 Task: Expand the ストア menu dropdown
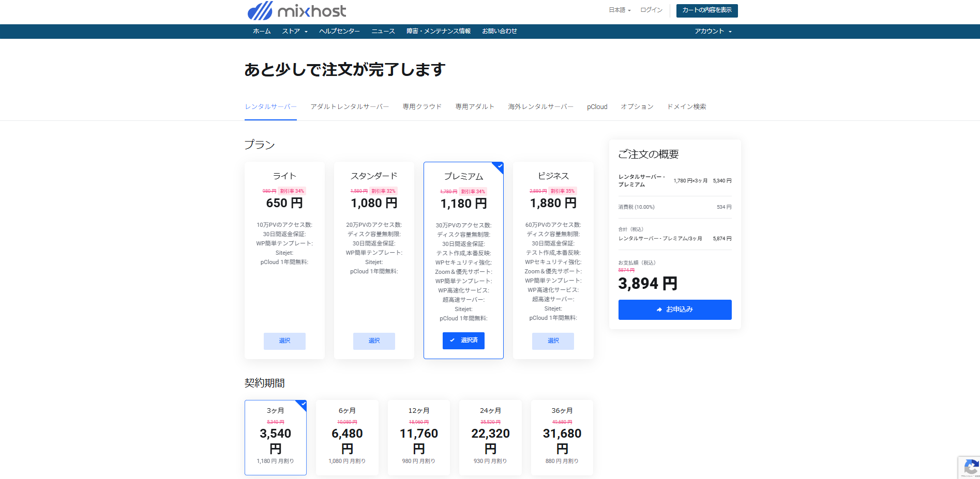pos(295,32)
